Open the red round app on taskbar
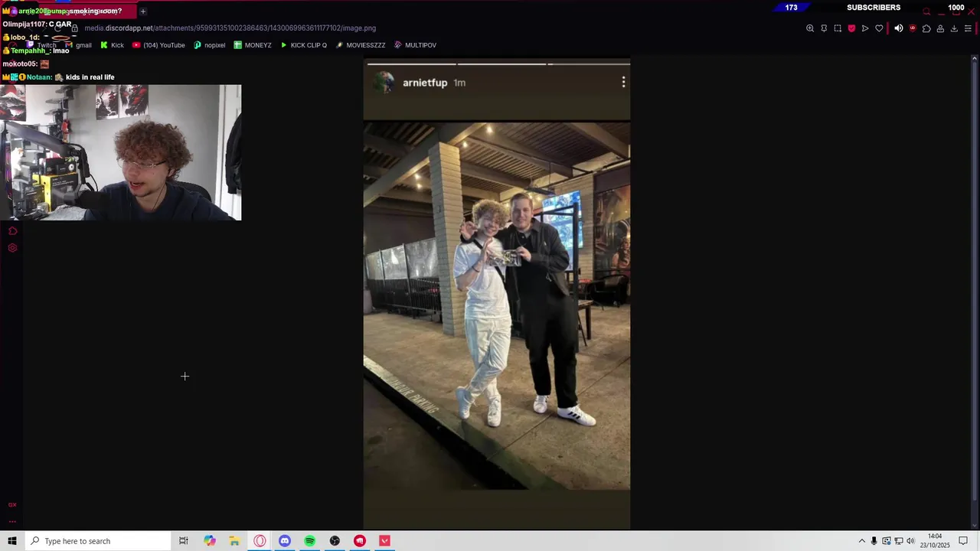This screenshot has width=980, height=551. coord(360,541)
